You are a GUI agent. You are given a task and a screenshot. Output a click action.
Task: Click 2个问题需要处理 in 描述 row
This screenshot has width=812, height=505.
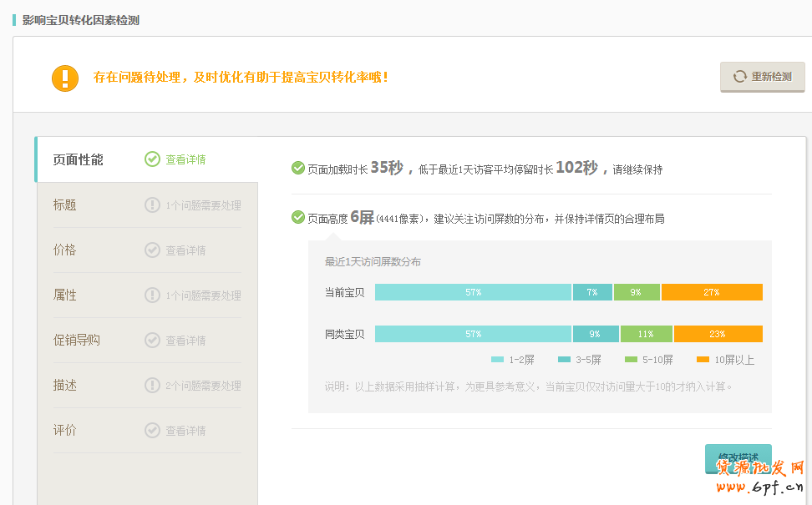203,386
